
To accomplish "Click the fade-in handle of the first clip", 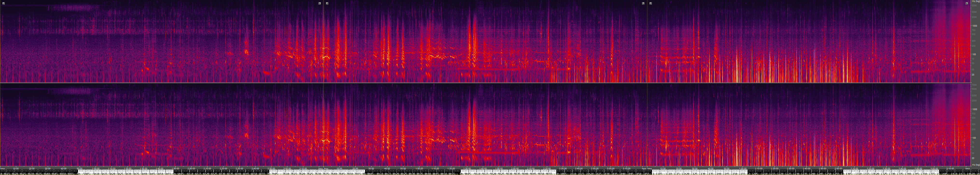I will pyautogui.click(x=3, y=3).
